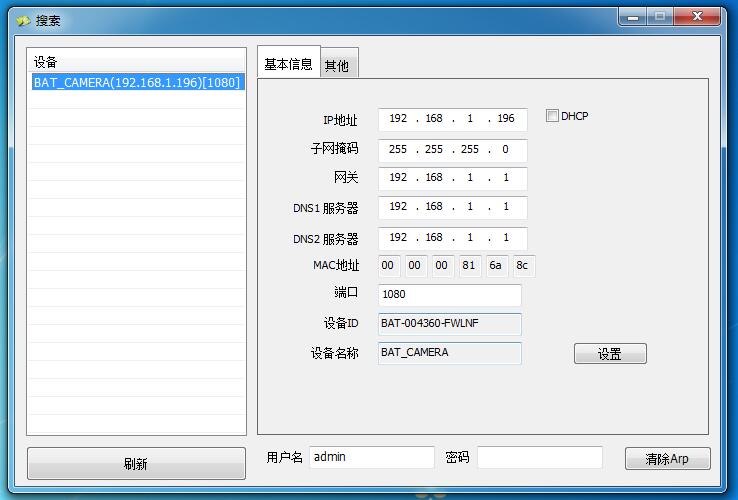738x500 pixels.
Task: Select BAT_CAMERA(192.168.1.196)[1080] in the device list
Action: click(137, 82)
